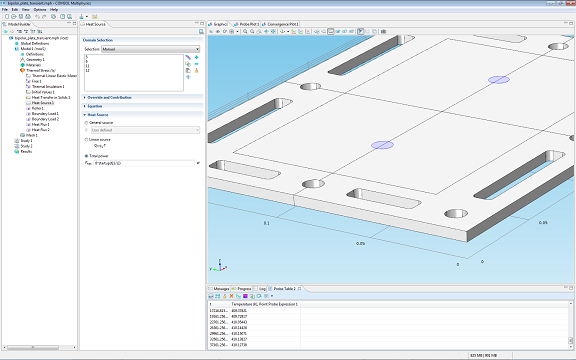Click the Undo arrow in main toolbar
This screenshot has width=576, height=360.
37,17
